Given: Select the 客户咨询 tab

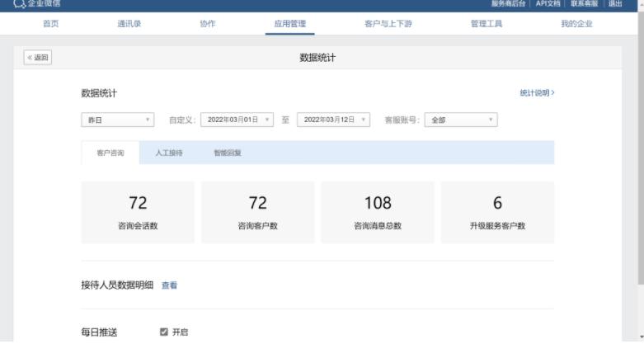Looking at the screenshot, I should coord(110,153).
